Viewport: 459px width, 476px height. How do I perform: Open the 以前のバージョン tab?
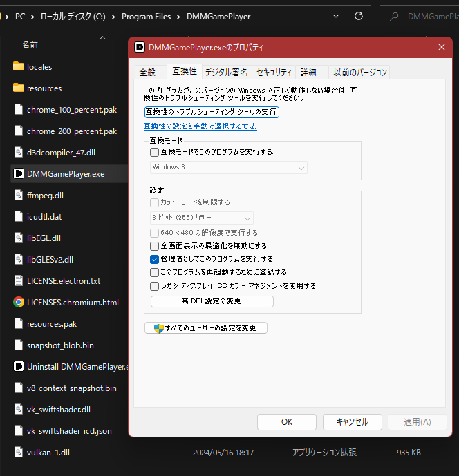(359, 73)
